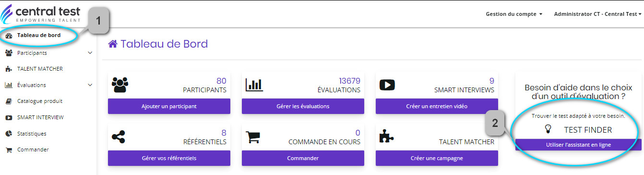Click the video play Smart Interviews icon
644x175 pixels.
click(387, 85)
